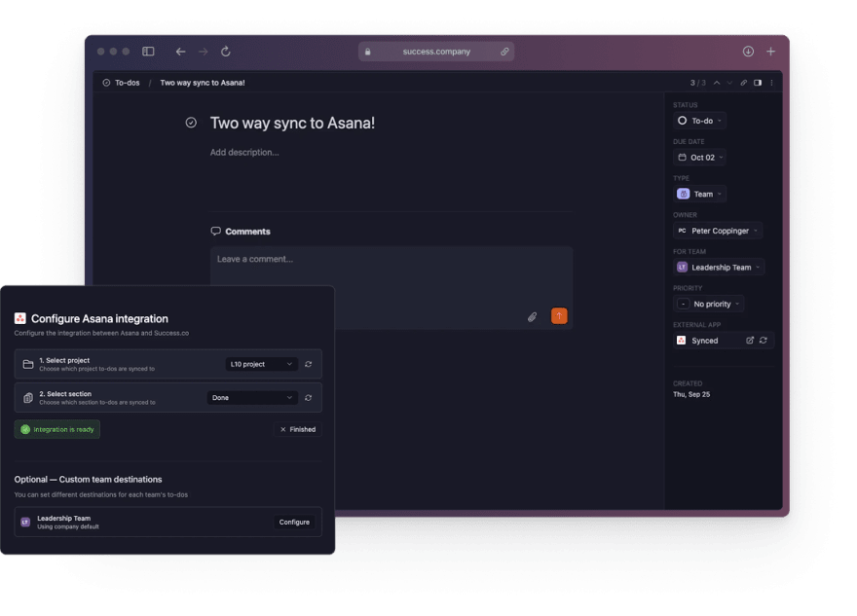Image resolution: width=857 pixels, height=616 pixels.
Task: Click the 'Integration is ready' status badge
Action: [56, 429]
